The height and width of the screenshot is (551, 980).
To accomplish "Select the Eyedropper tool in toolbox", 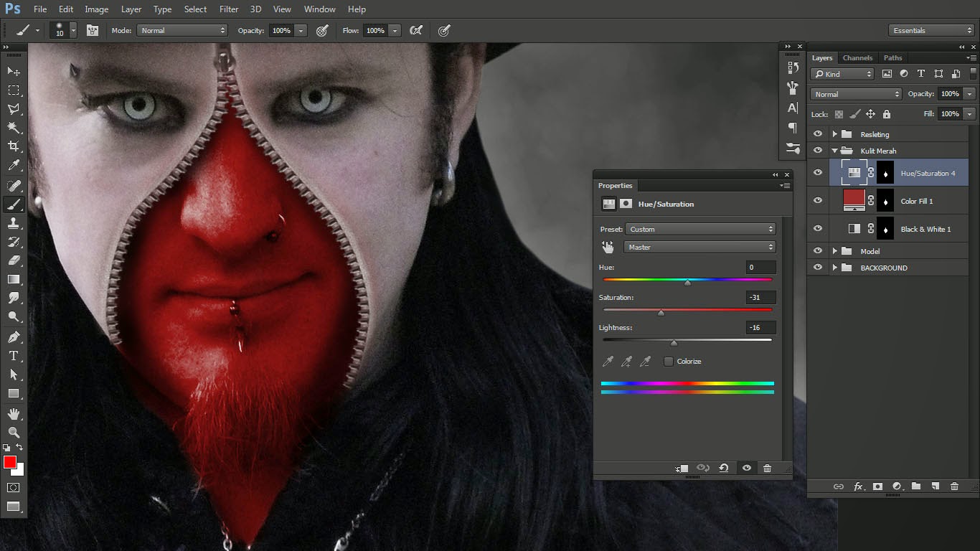I will click(x=14, y=166).
